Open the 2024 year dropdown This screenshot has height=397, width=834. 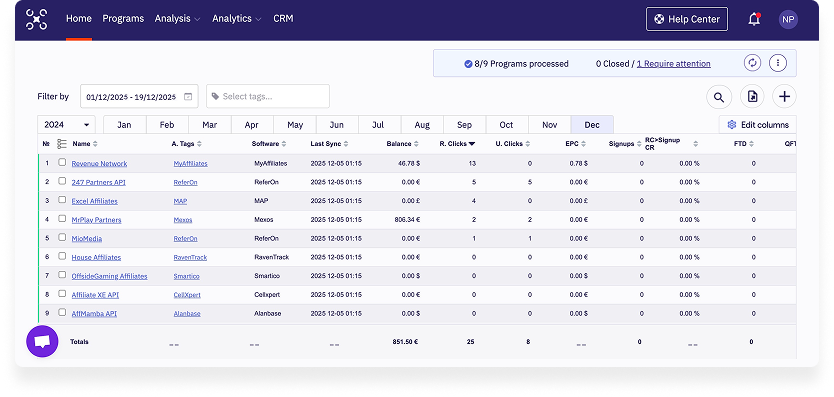(x=66, y=125)
